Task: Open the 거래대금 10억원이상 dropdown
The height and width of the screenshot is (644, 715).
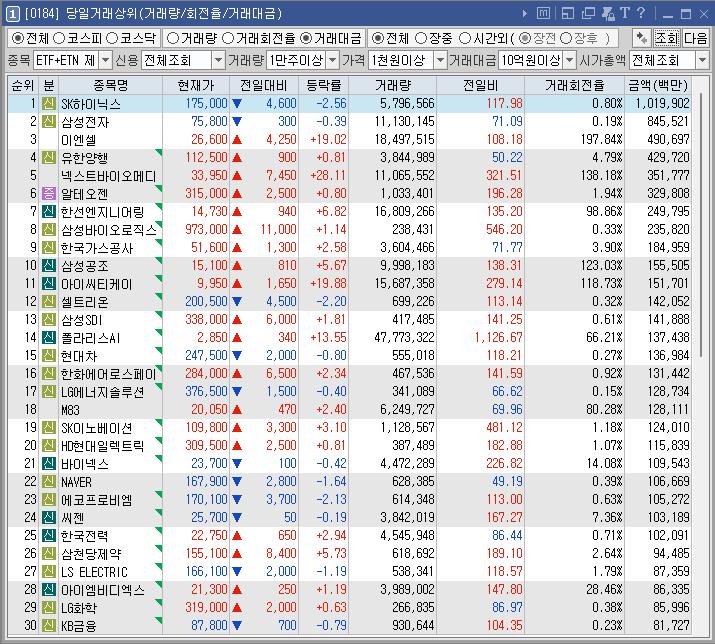Action: 570,60
